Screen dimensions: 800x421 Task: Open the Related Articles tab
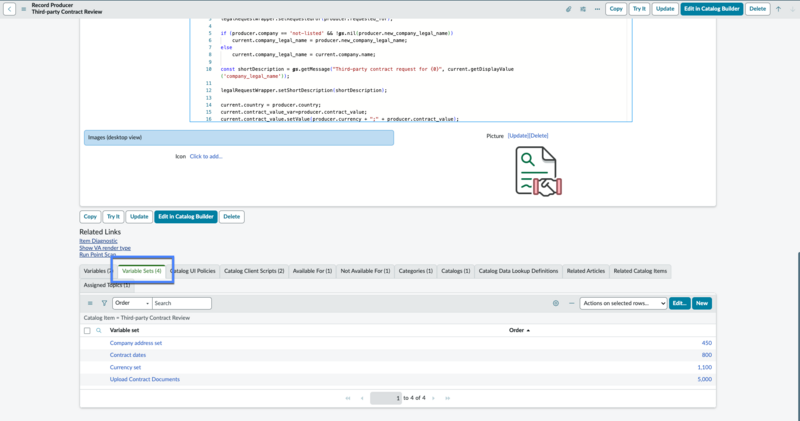[586, 271]
